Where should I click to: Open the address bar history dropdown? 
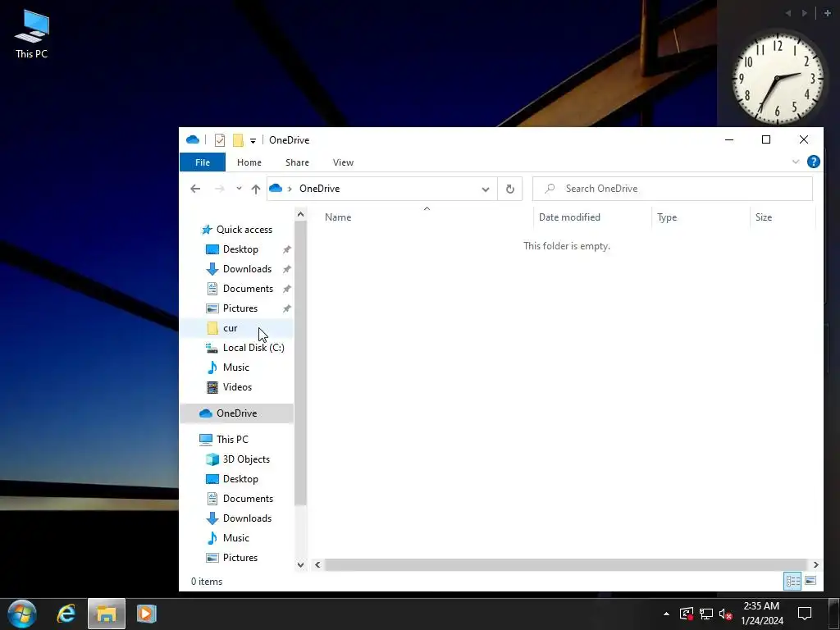point(486,189)
